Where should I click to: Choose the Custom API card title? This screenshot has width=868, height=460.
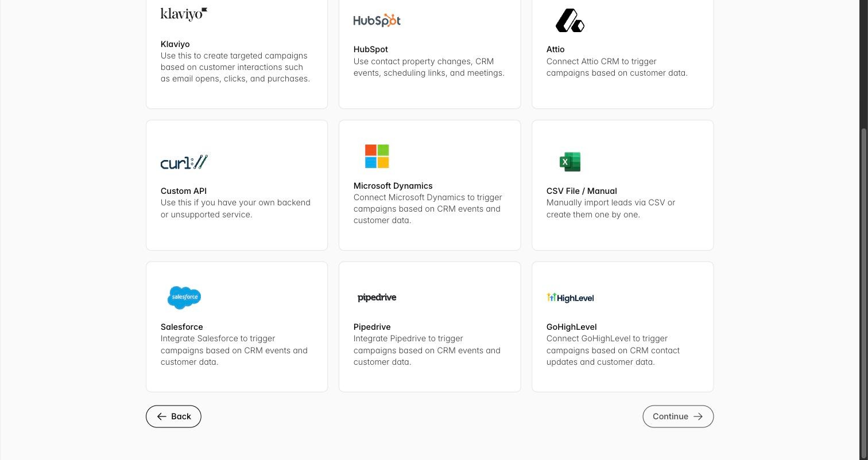tap(184, 191)
